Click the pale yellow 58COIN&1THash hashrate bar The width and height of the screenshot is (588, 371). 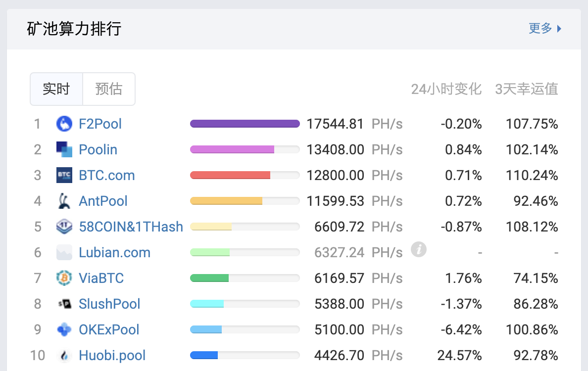211,227
